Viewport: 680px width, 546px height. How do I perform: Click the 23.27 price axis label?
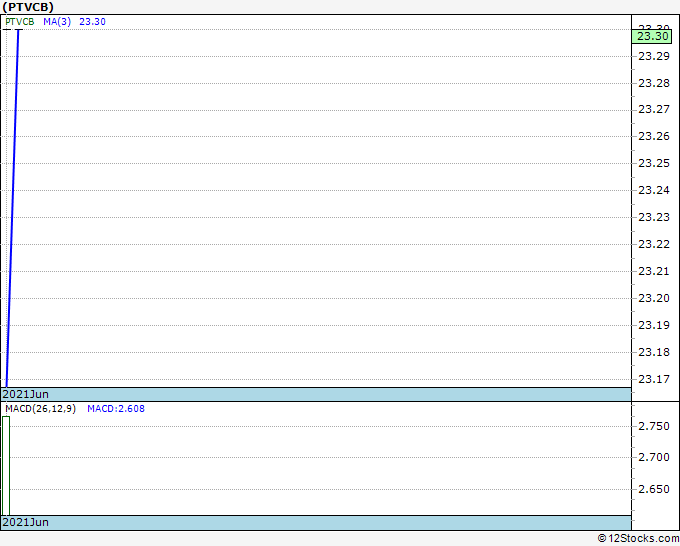click(x=654, y=109)
